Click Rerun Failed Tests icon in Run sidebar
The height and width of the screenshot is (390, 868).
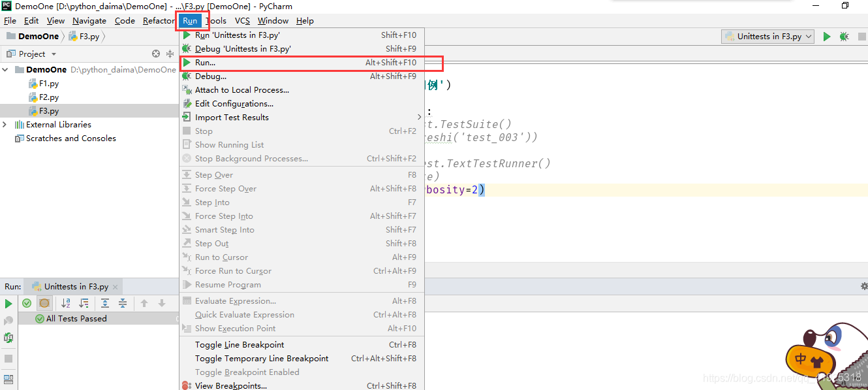pos(8,321)
